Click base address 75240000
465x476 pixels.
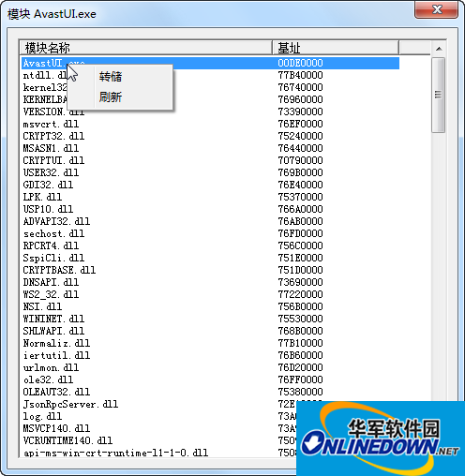click(x=300, y=136)
